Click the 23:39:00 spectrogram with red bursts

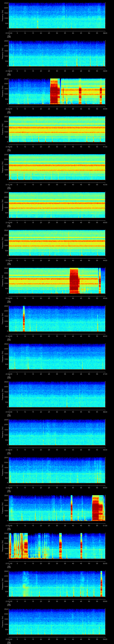coord(57,91)
